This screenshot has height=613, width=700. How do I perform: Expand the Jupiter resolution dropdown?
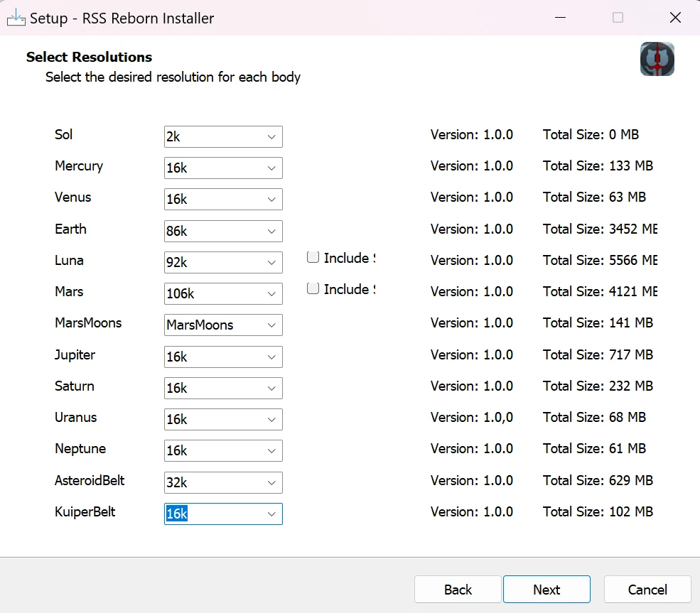[x=223, y=357]
